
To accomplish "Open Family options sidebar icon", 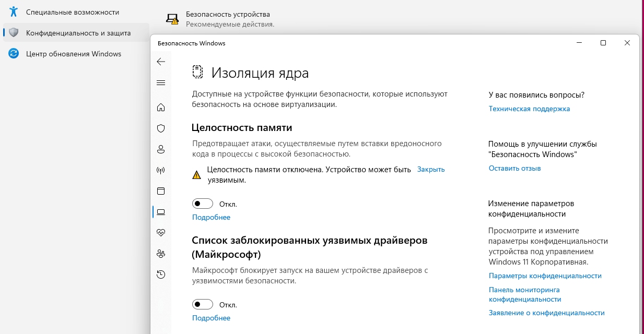I will 161,254.
